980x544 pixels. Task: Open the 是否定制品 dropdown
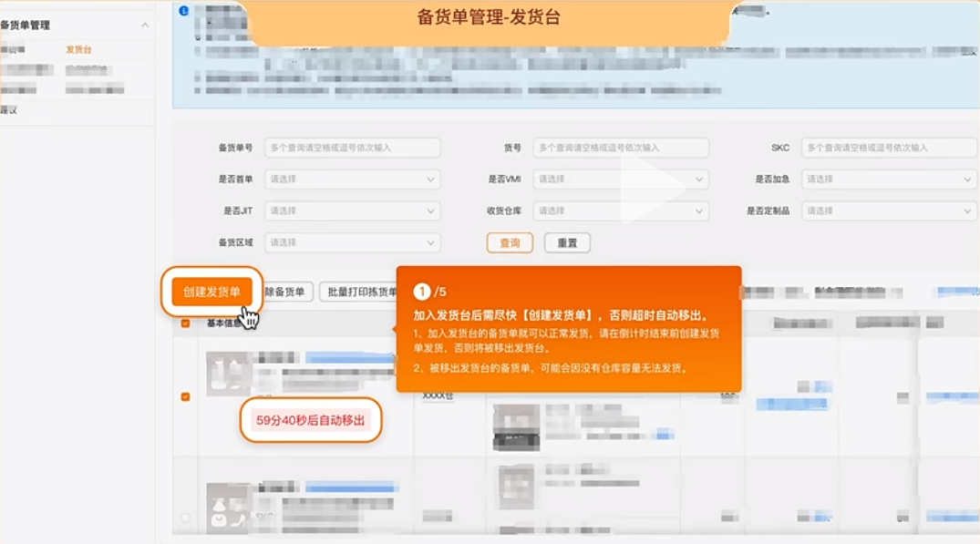click(x=889, y=211)
